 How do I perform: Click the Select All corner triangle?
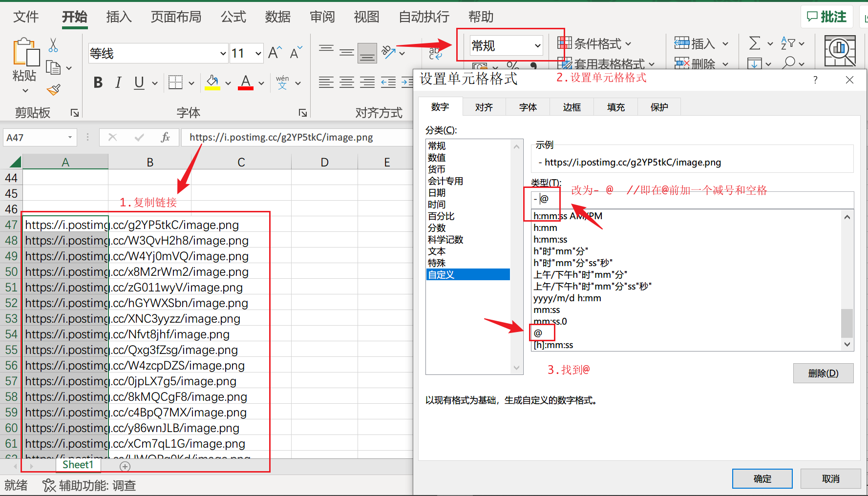(x=15, y=162)
